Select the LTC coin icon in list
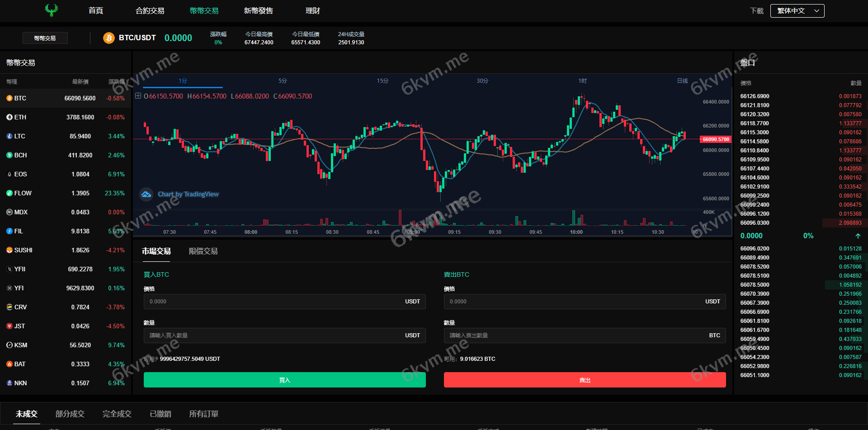Screen dimensions: 868x430 point(9,136)
